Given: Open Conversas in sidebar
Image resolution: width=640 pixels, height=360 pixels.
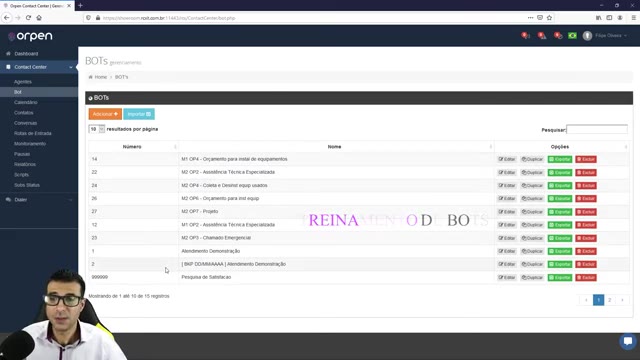Looking at the screenshot, I should [25, 123].
